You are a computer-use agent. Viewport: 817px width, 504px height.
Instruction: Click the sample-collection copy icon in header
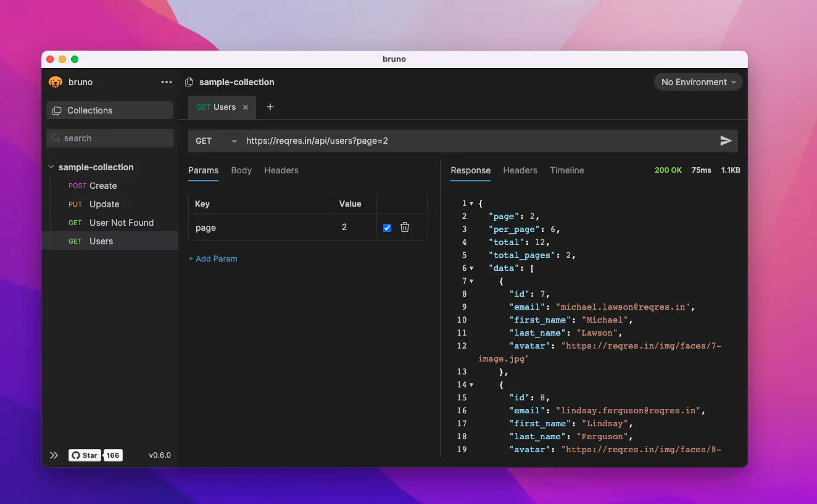click(189, 82)
